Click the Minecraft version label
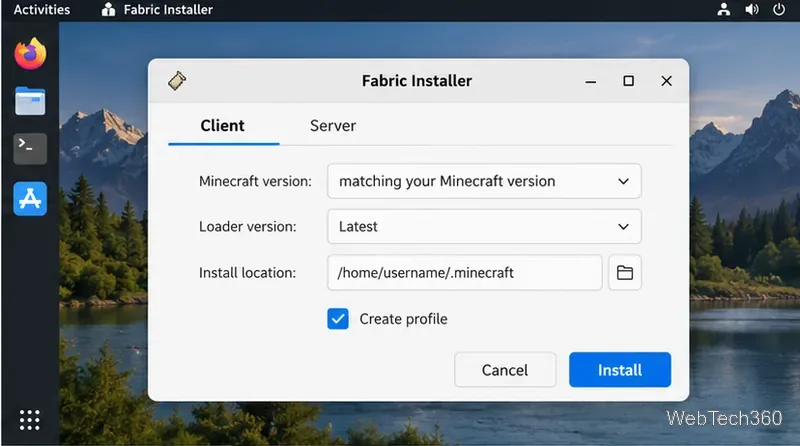This screenshot has width=800, height=446. coord(255,181)
